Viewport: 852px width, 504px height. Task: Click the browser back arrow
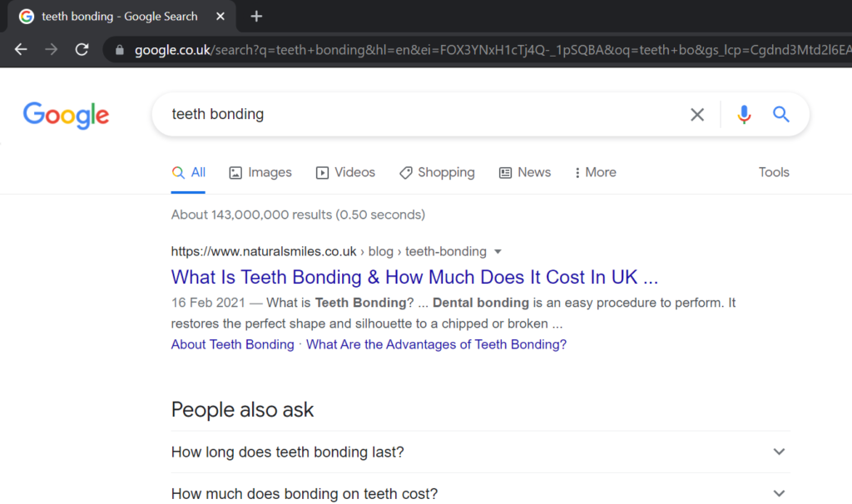click(x=21, y=49)
